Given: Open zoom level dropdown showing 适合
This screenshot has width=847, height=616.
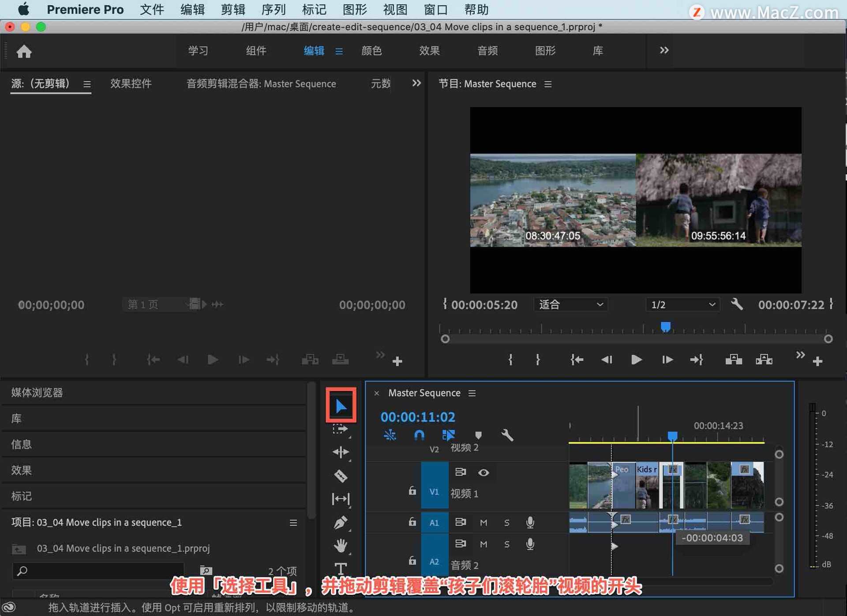Looking at the screenshot, I should 570,304.
